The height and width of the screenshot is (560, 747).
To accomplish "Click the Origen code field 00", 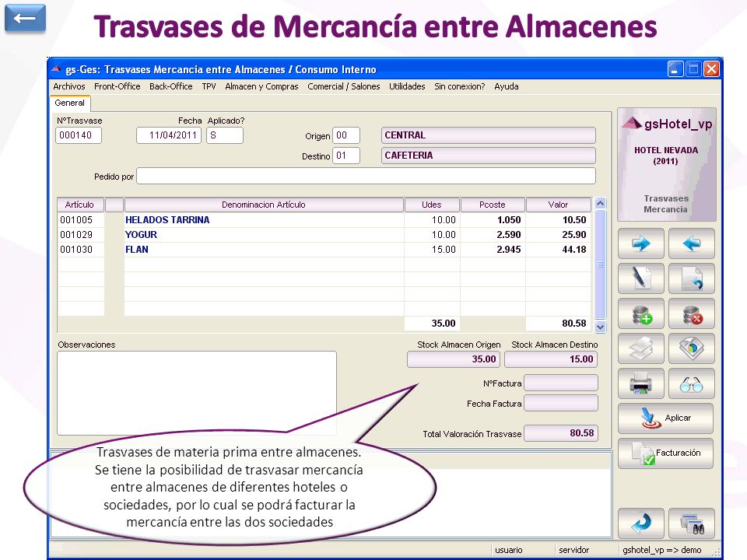I will pos(345,135).
